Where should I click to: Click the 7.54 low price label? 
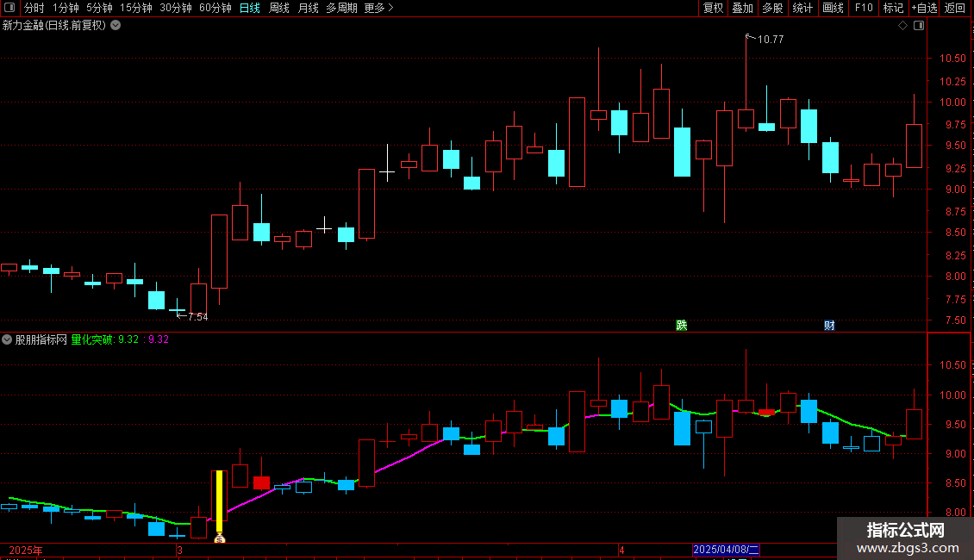pos(197,317)
